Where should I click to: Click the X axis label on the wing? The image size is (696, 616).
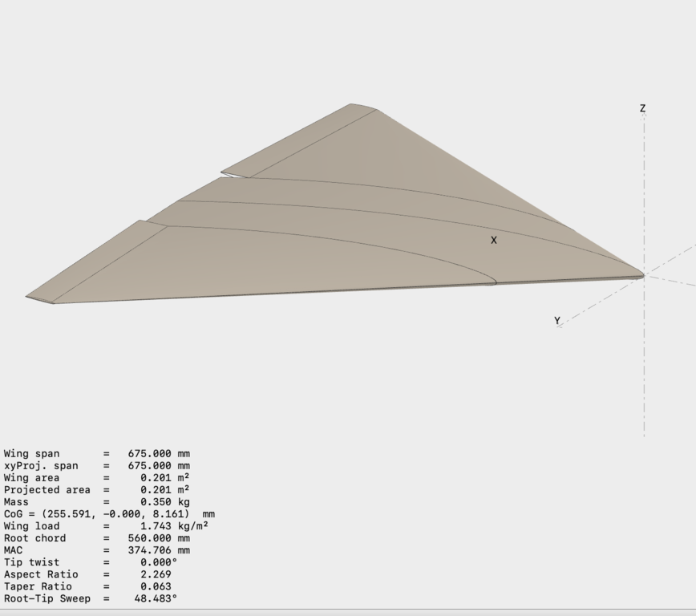[x=494, y=240]
